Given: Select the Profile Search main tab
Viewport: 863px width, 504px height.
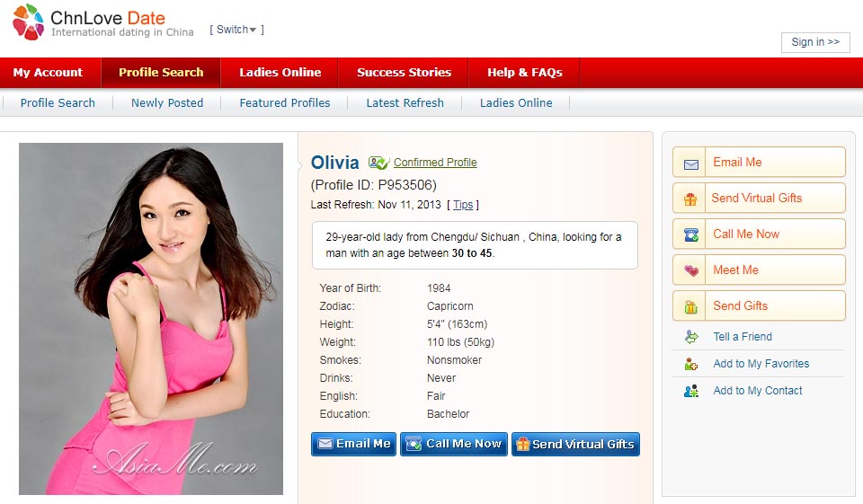Looking at the screenshot, I should tap(161, 72).
